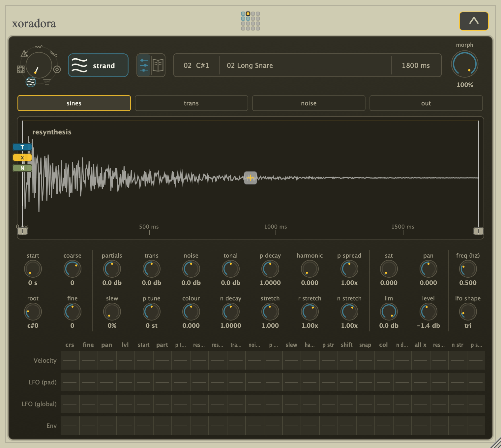
Task: Click the freq (hz) knob
Action: point(468,269)
